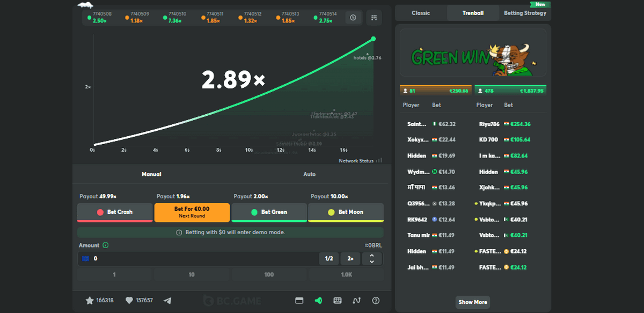The height and width of the screenshot is (313, 644).
Task: Open the help question mark icon
Action: (376, 300)
